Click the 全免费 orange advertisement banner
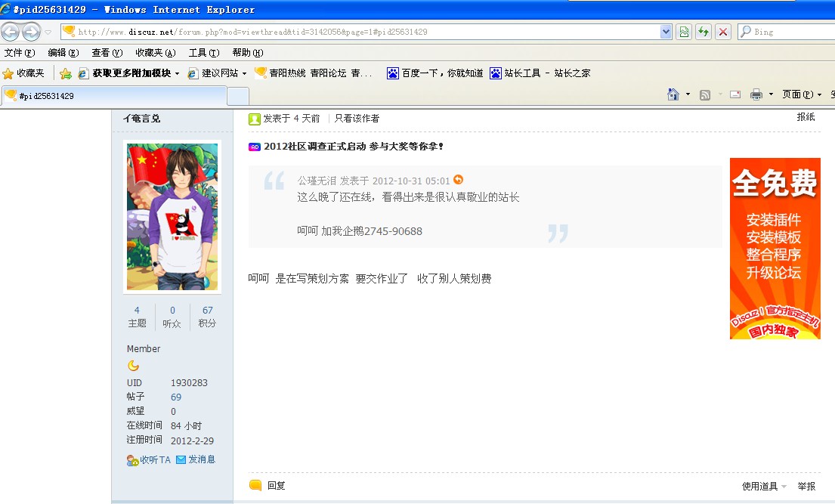 775,249
